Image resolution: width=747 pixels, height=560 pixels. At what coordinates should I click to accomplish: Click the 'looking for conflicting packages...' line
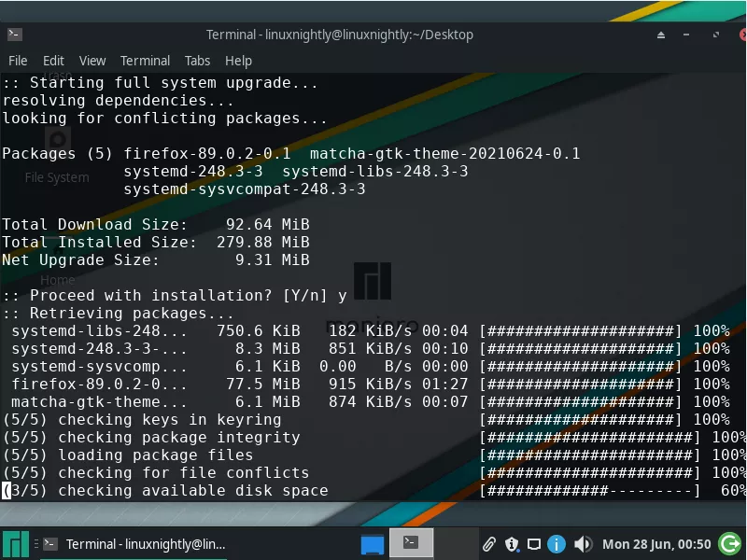(x=164, y=119)
